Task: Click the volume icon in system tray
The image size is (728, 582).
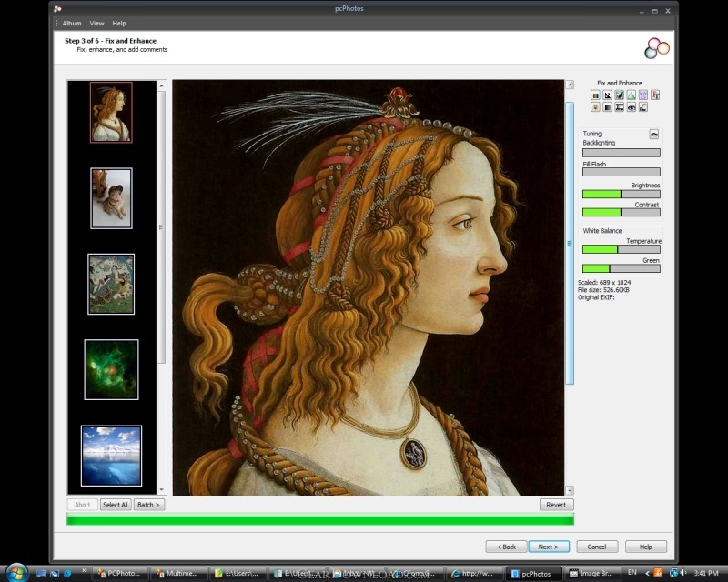Action: point(684,573)
